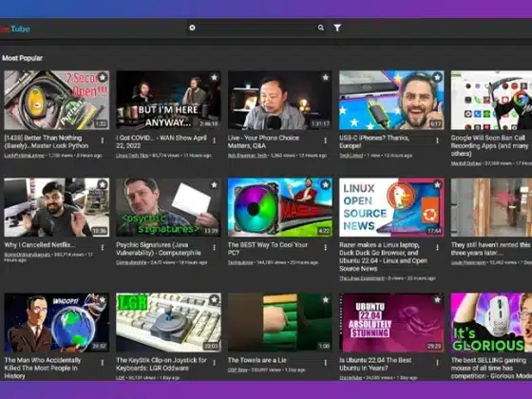The height and width of the screenshot is (399, 532).
Task: Open options menu for WAN Show video
Action: [x=214, y=141]
